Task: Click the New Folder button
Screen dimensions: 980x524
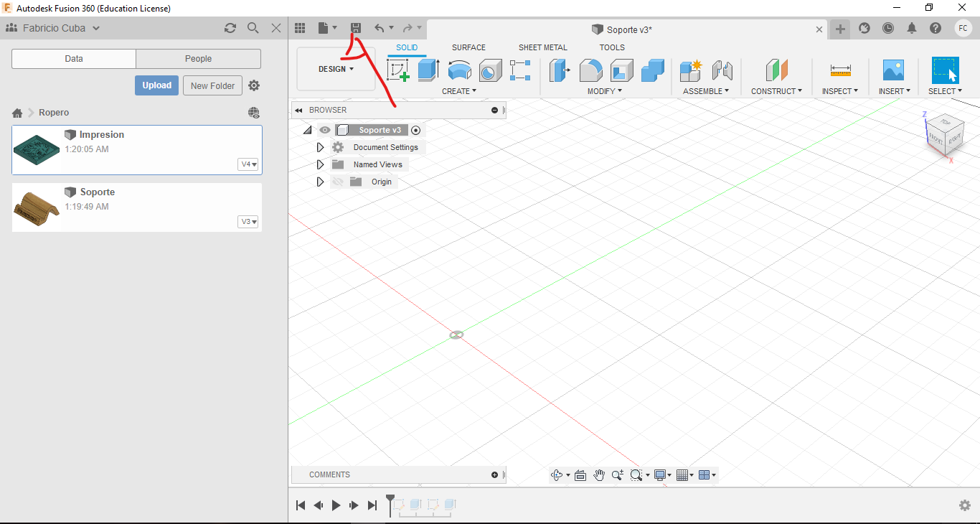Action: coord(213,85)
